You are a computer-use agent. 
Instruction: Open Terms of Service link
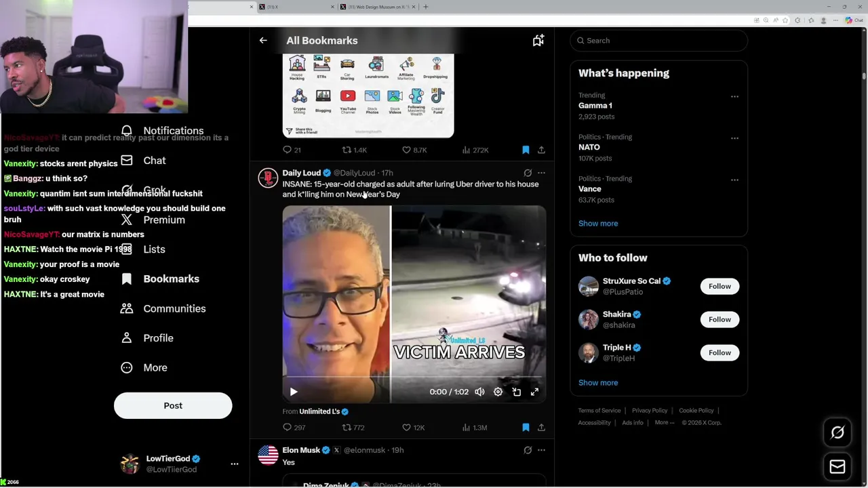point(599,411)
